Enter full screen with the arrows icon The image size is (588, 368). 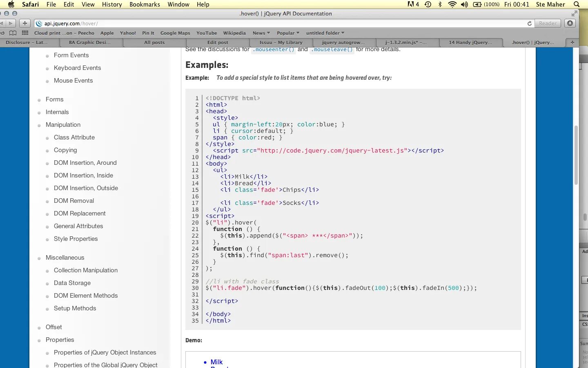pos(575,13)
